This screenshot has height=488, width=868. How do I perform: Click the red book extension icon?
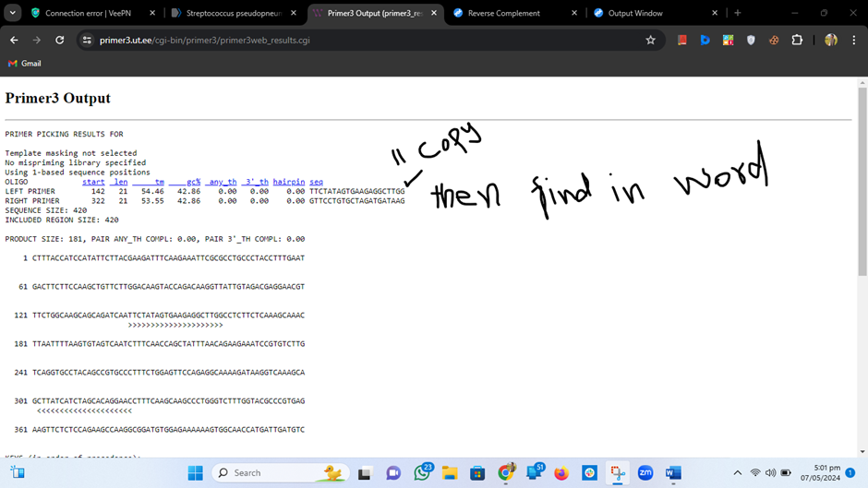point(682,40)
